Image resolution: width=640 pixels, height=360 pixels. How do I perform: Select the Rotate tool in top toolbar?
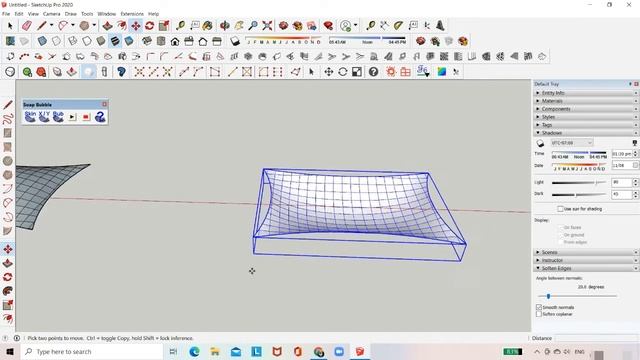tap(149, 26)
